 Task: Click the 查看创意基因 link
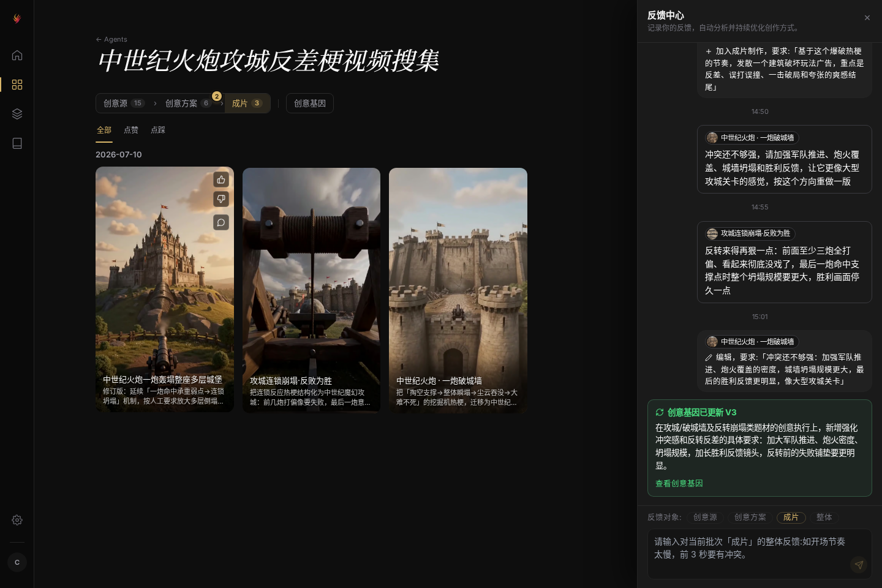tap(679, 483)
